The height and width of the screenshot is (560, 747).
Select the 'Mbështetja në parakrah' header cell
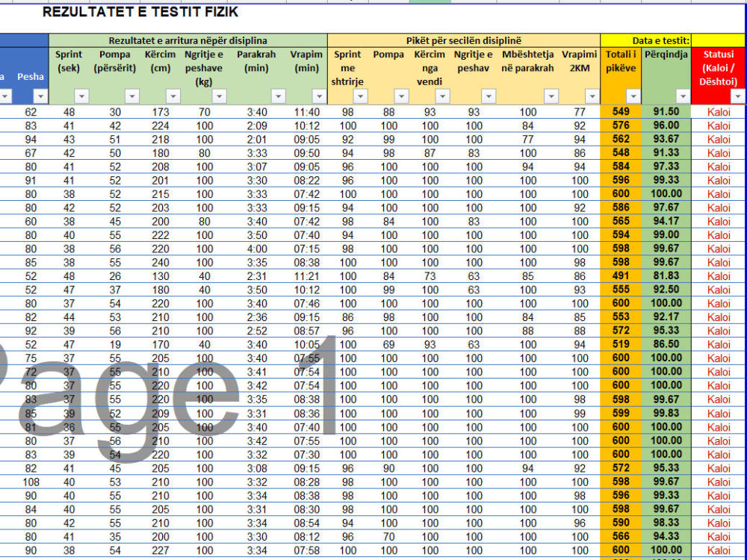tap(528, 75)
